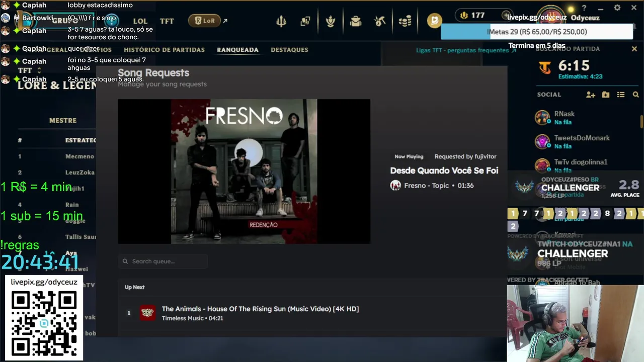Click player LeuzZoka in ranking
The image size is (644, 362).
(x=80, y=172)
